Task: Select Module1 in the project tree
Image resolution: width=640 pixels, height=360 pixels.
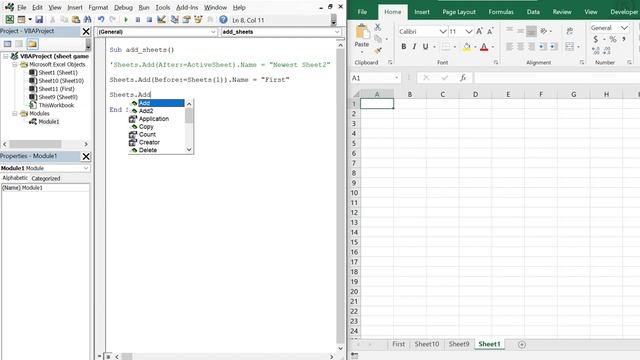Action: (x=49, y=122)
